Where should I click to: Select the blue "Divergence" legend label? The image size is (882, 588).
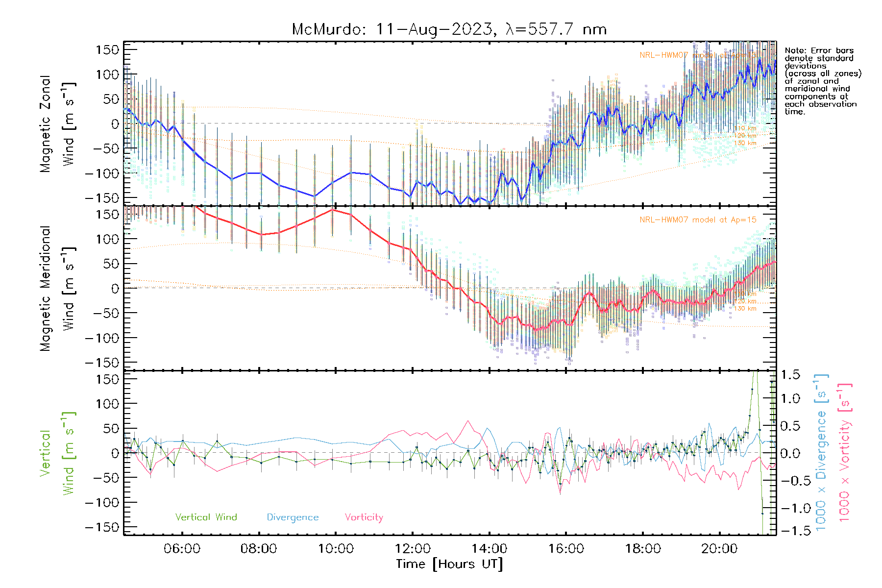coord(293,517)
